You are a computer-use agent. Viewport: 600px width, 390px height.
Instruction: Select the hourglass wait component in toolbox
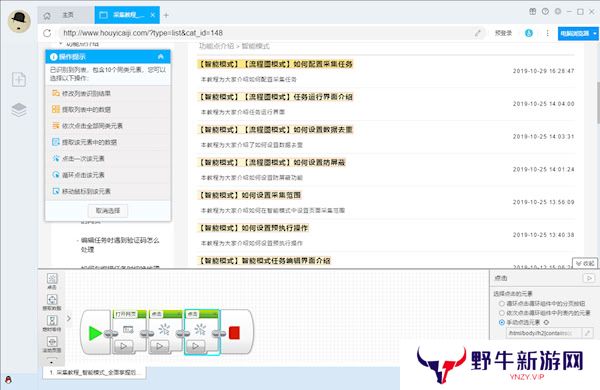tap(52, 323)
